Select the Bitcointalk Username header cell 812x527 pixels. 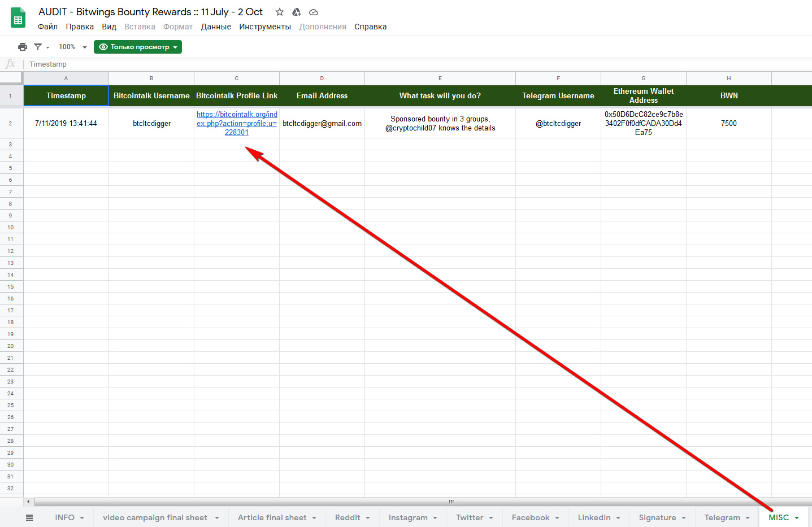coord(151,95)
